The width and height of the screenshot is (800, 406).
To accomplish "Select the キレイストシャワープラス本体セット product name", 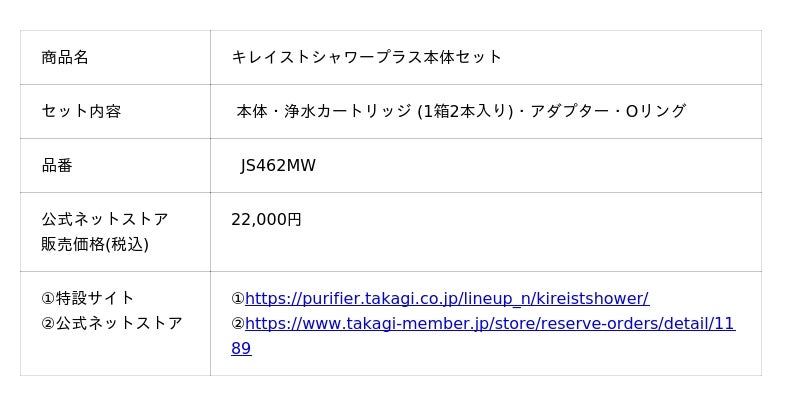I will [366, 57].
